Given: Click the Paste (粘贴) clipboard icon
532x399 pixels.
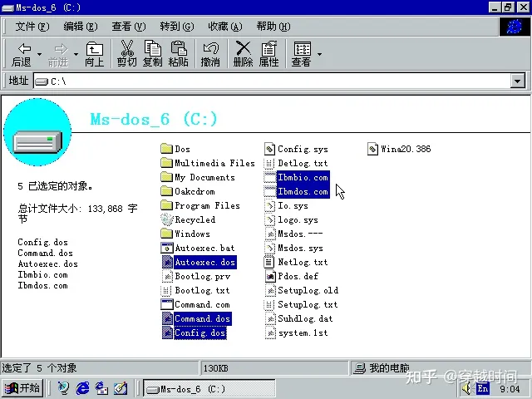Looking at the screenshot, I should coord(178,54).
